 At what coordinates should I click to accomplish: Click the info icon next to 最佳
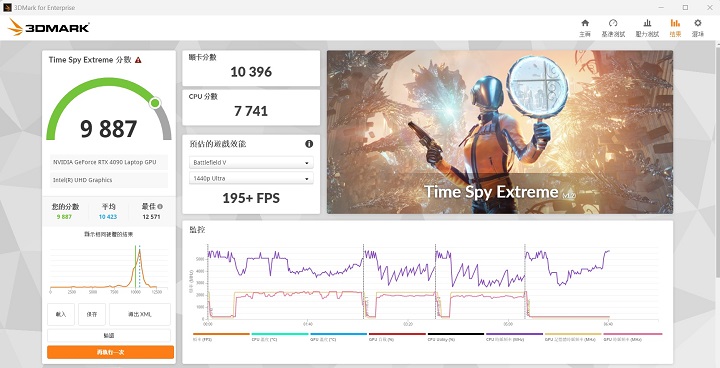[x=160, y=207]
